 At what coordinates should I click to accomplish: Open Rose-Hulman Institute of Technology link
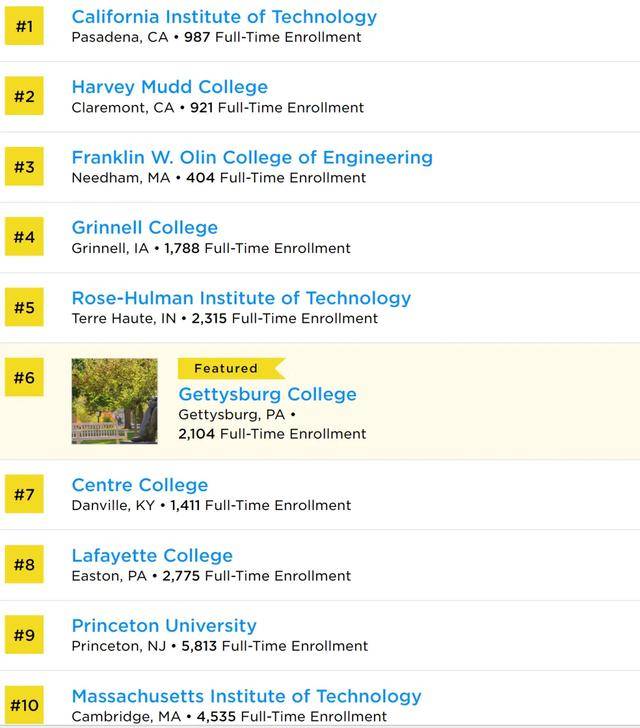point(241,298)
